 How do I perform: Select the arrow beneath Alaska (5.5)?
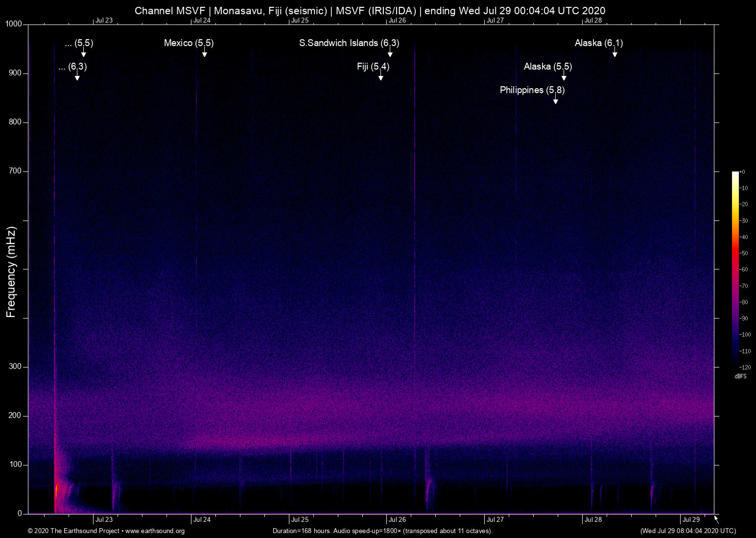pos(564,77)
